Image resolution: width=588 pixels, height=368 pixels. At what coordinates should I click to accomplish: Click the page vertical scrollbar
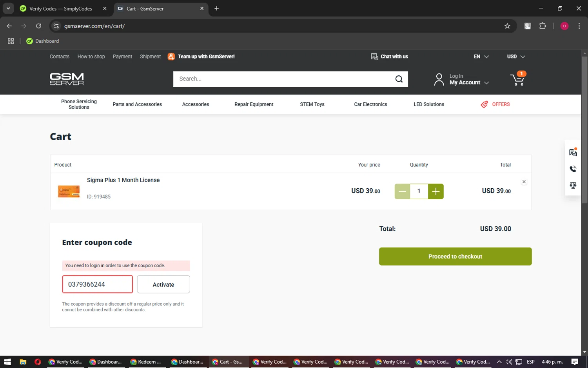584,130
